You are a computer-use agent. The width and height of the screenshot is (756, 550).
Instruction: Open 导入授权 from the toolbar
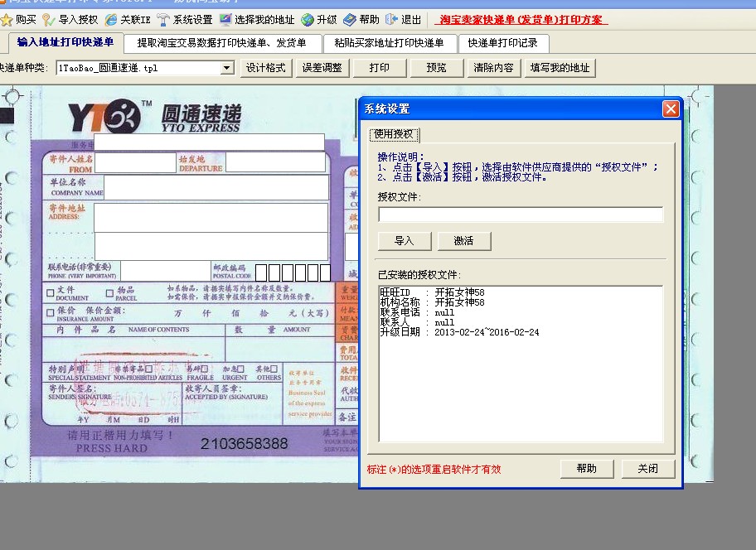(78, 20)
